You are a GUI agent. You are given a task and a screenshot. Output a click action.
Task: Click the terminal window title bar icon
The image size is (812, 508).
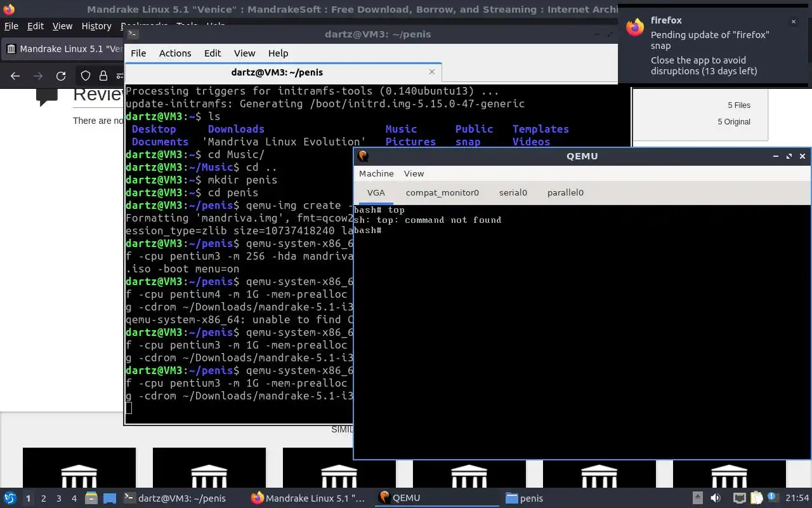[x=133, y=34]
